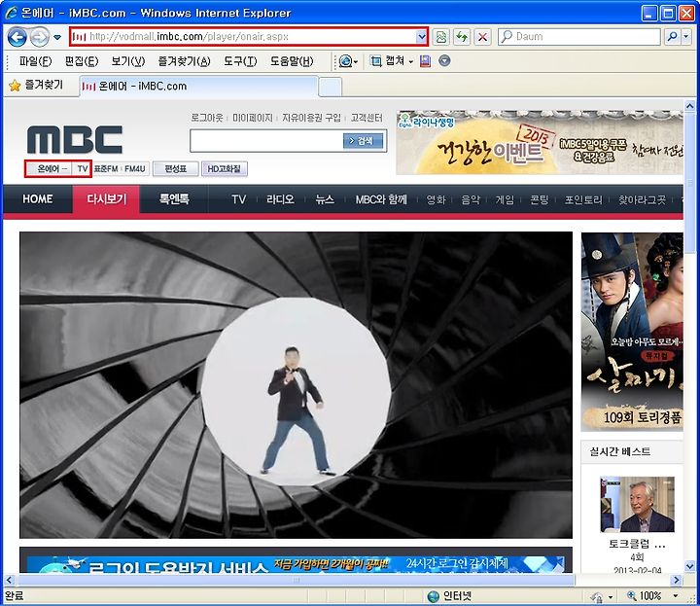
Task: Click the green Refresh arrows icon
Action: coord(462,37)
